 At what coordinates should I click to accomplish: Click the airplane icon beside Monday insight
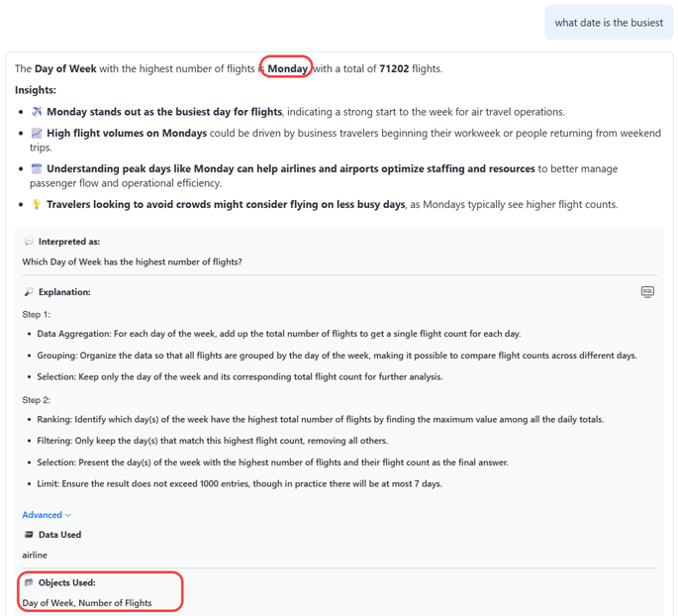pos(37,112)
